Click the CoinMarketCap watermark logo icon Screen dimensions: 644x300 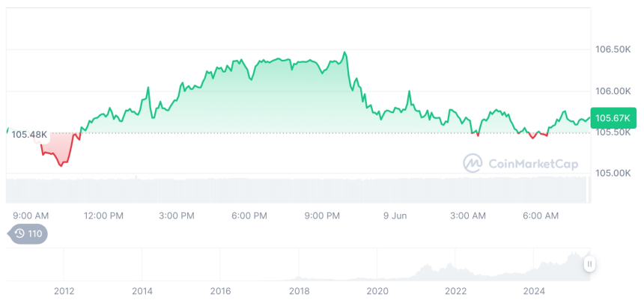pyautogui.click(x=473, y=163)
